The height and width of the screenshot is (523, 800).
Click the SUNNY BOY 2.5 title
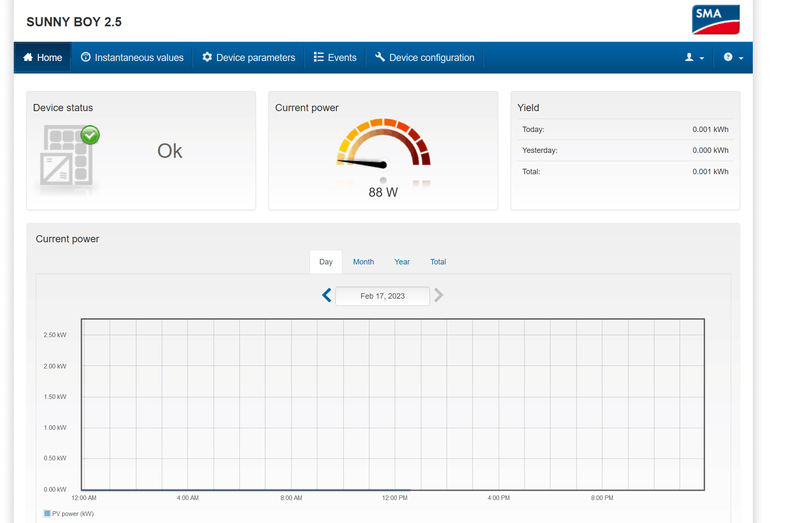pyautogui.click(x=74, y=22)
